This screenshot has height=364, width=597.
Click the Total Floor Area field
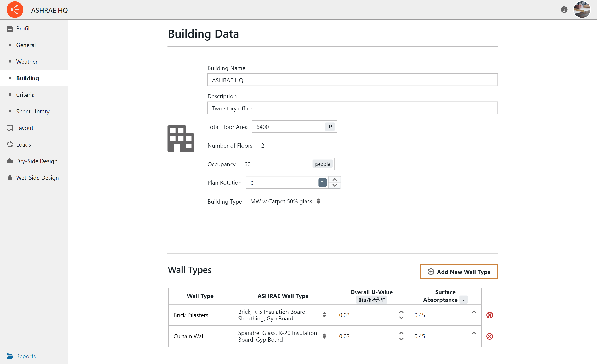tap(288, 127)
